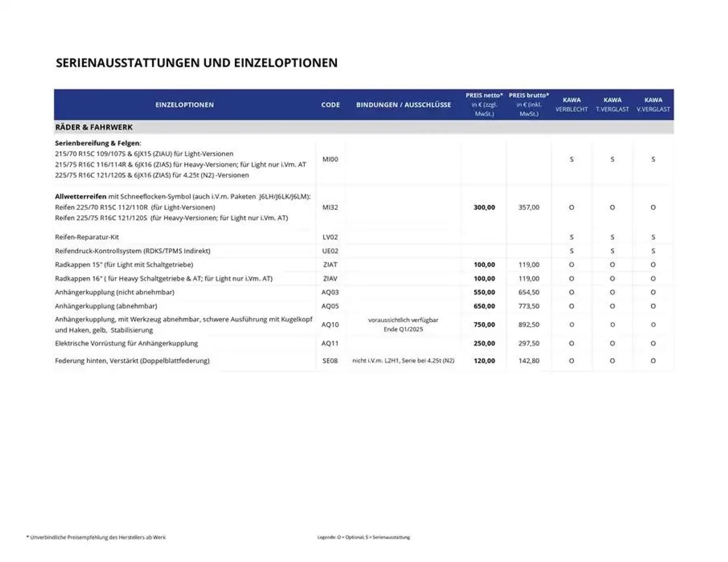Click the 'S' under KAWA VERBLECHT in MI00 row
The image size is (728, 562).
pyautogui.click(x=571, y=159)
